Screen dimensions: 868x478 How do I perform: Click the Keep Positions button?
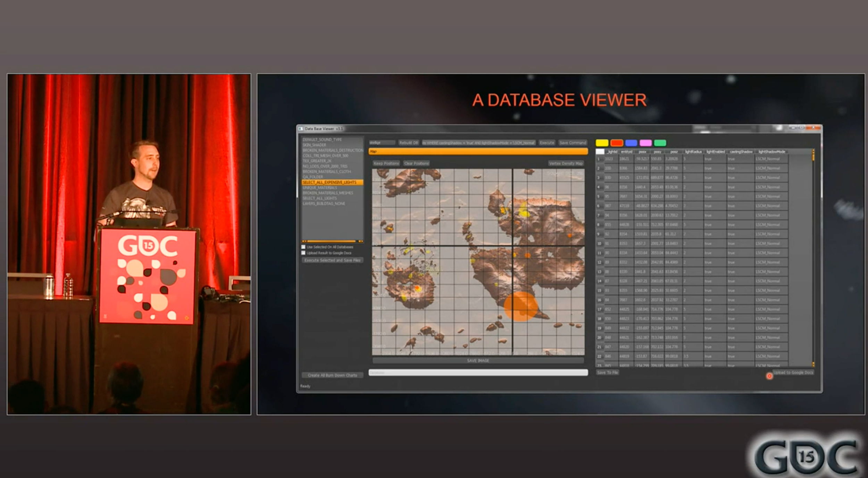(386, 163)
